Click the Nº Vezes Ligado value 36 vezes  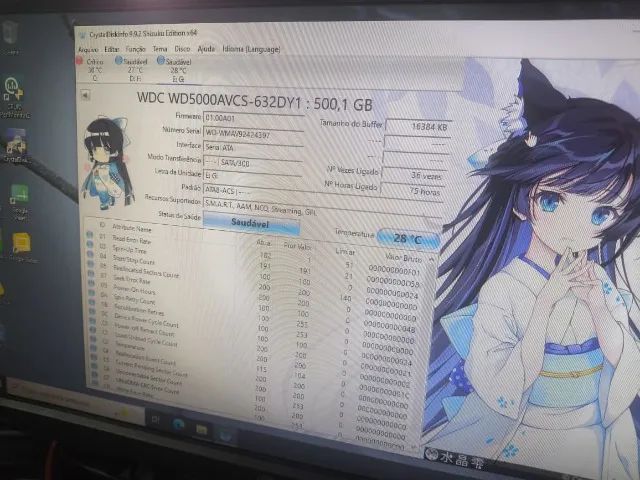(414, 175)
